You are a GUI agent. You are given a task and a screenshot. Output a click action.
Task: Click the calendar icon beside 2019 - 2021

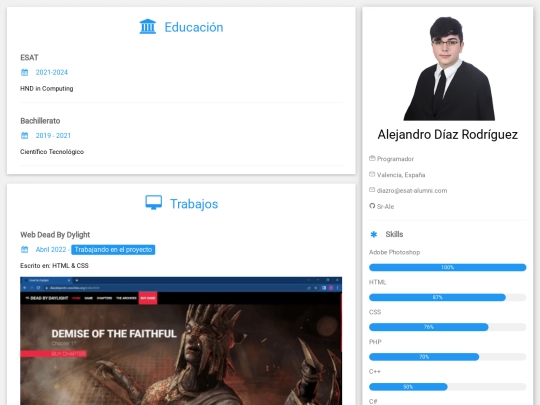(24, 135)
